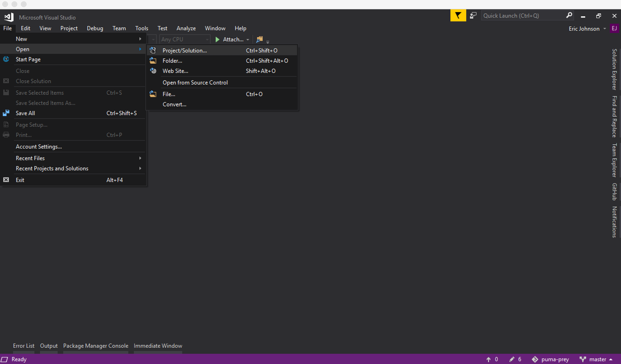
Task: Click the puma-prey repository icon
Action: coord(535,359)
